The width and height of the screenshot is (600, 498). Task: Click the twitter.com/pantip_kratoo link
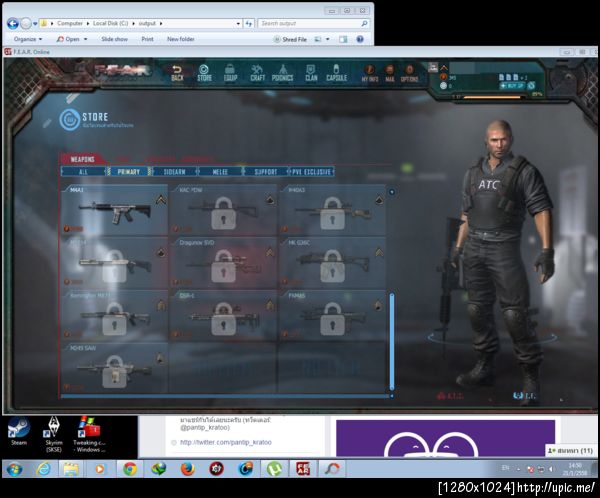click(x=226, y=442)
